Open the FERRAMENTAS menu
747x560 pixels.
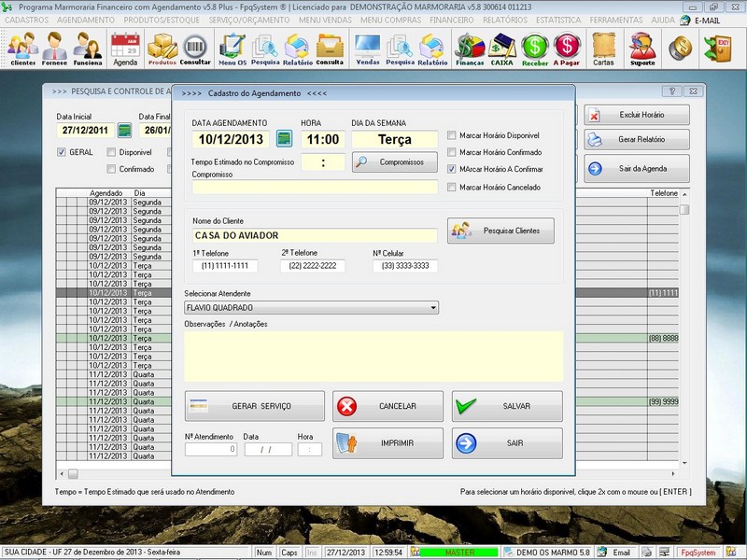(x=615, y=20)
